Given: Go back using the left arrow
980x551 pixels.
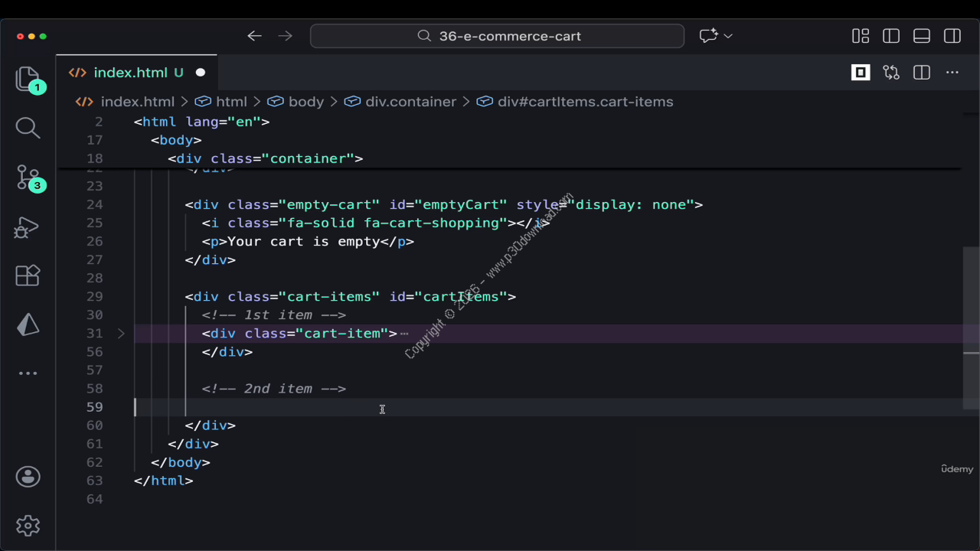Looking at the screenshot, I should click(255, 36).
